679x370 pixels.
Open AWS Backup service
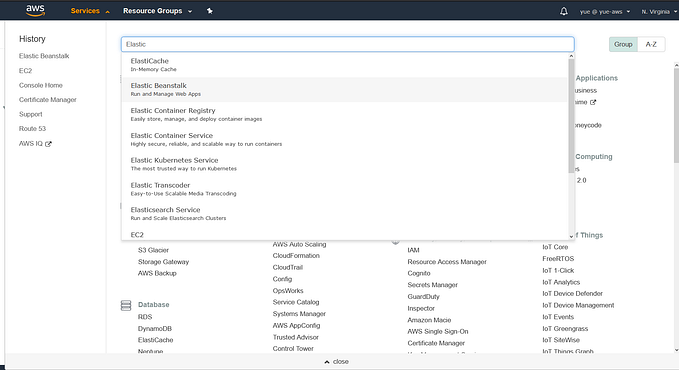[x=157, y=273]
